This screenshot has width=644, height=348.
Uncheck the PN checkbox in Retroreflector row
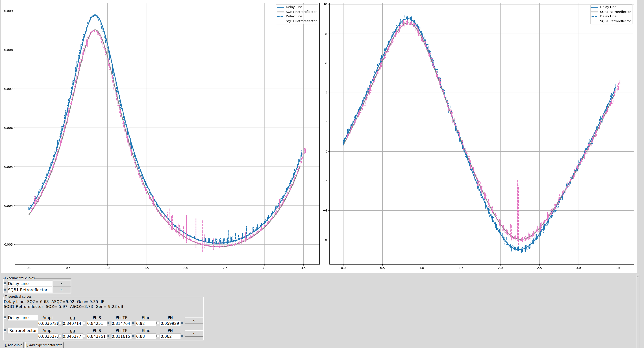[182, 336]
